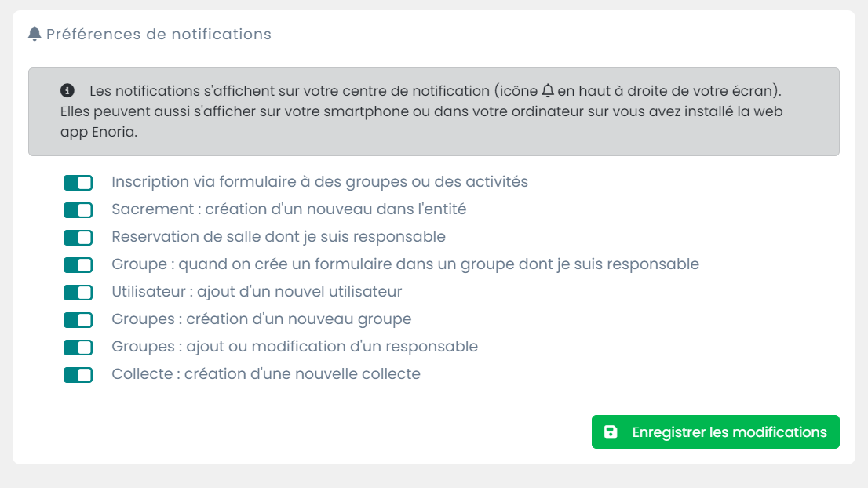Click the label text "Groupes : création d'un nouveau groupe"
Viewport: 868px width, 488px height.
tap(261, 319)
